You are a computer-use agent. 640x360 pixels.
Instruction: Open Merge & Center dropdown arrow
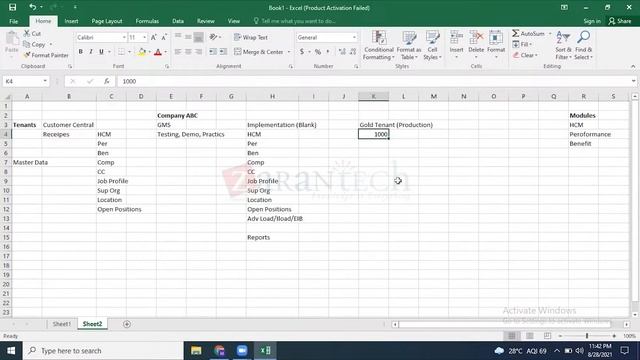coord(289,52)
